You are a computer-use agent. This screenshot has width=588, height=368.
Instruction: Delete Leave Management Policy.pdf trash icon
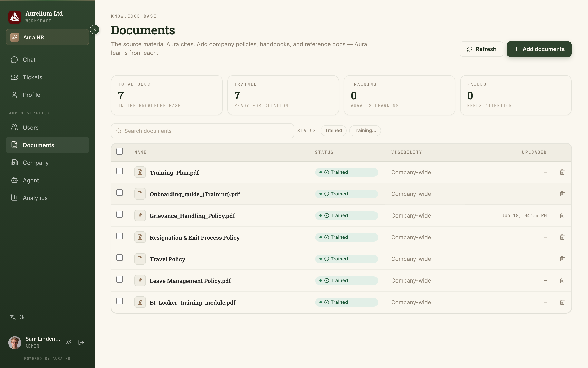tap(562, 281)
